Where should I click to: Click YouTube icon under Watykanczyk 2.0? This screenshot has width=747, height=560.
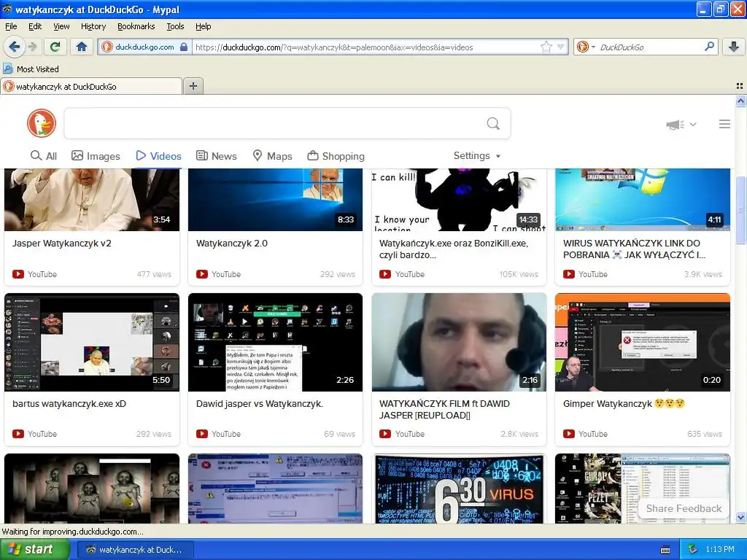(x=202, y=274)
